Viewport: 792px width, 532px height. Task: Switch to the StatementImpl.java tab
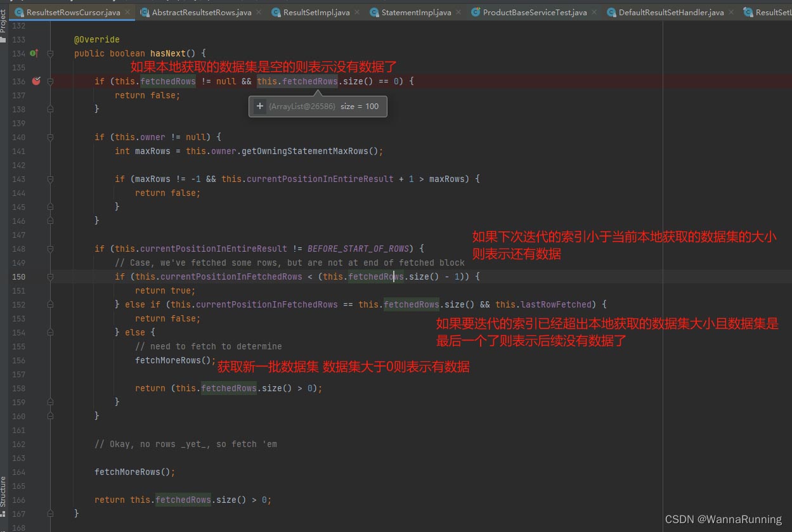coord(416,12)
